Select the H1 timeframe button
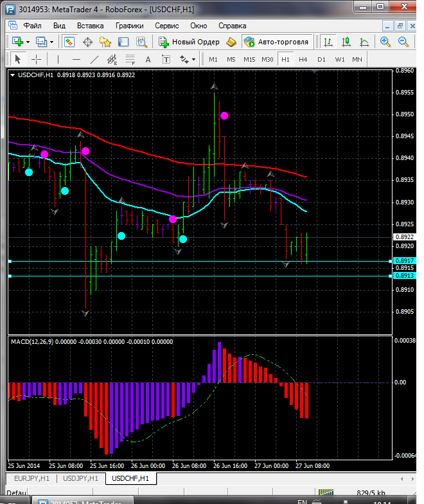424x504 pixels. coord(285,59)
